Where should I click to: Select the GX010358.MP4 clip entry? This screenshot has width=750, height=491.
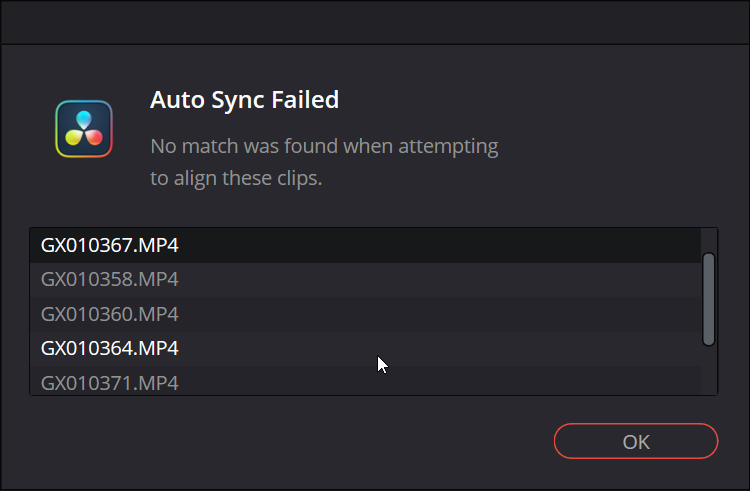click(x=365, y=280)
